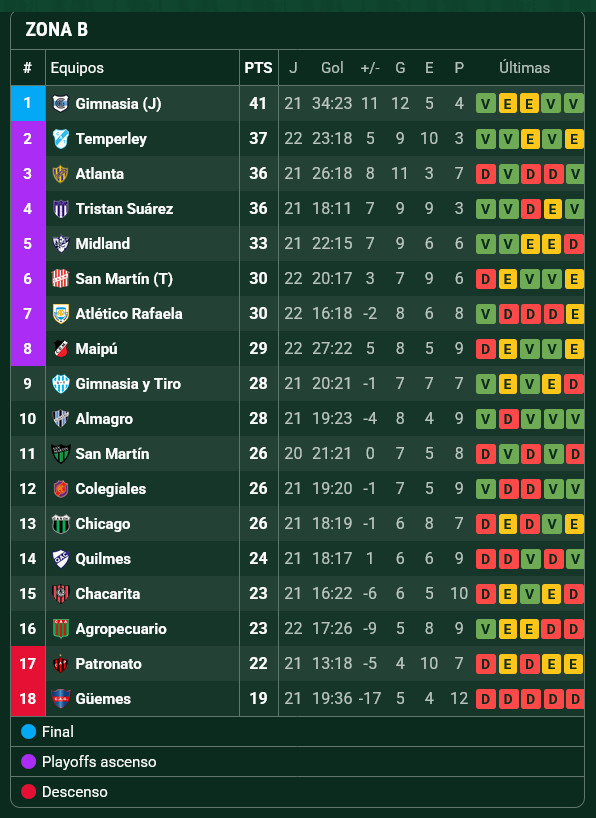Open the Gimnasia y Tiro team name
This screenshot has height=818, width=596.
128,384
